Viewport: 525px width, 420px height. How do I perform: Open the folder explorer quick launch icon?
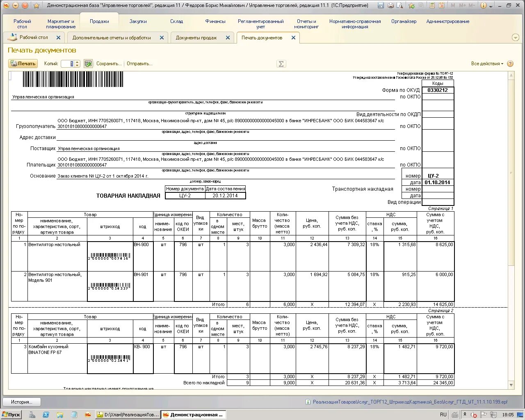60,415
